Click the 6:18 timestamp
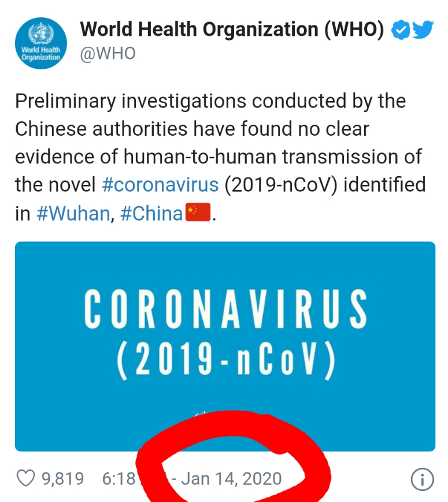 [119, 479]
